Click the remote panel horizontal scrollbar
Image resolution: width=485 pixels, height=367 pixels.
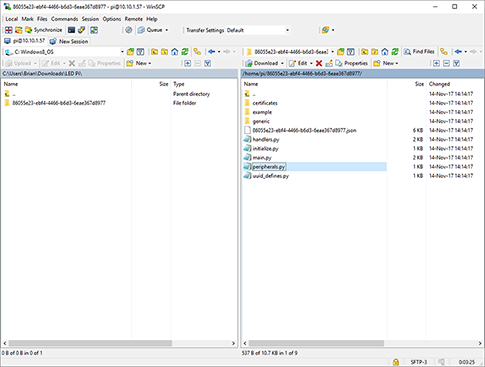[316, 343]
